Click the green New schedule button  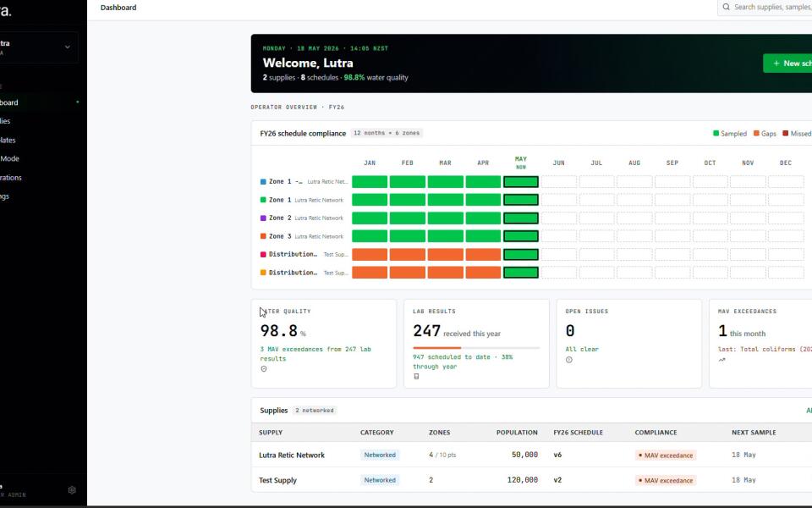(x=787, y=63)
